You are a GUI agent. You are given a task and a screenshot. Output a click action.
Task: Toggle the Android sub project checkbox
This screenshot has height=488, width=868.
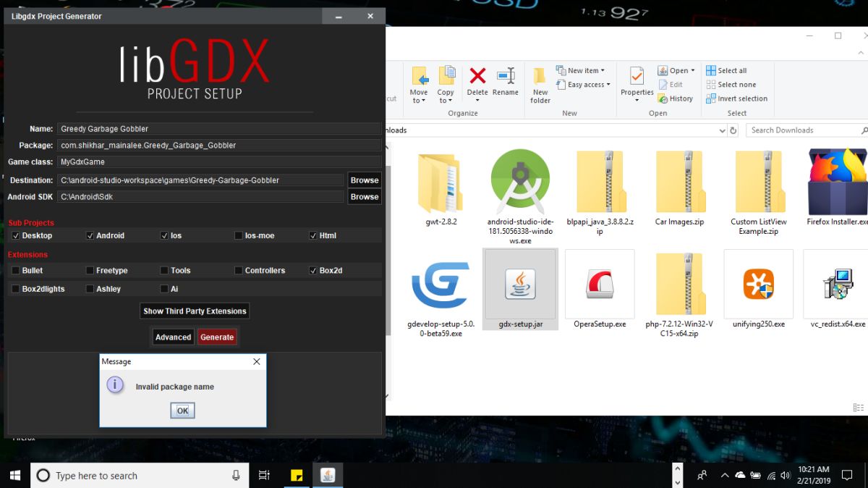[x=90, y=235]
